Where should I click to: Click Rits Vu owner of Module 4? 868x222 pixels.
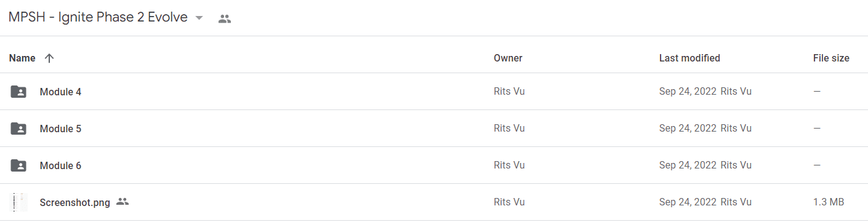(x=509, y=92)
